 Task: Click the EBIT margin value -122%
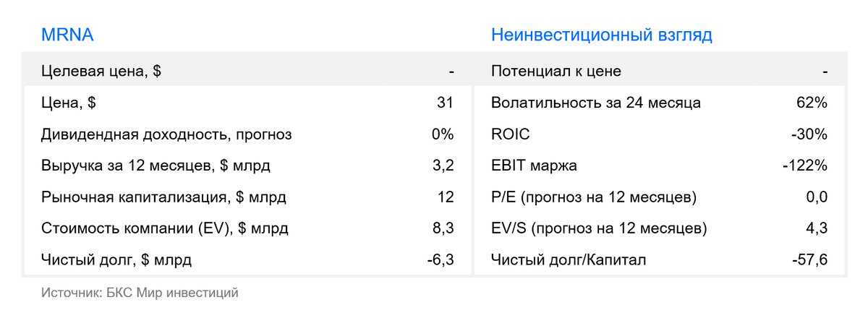[805, 166]
